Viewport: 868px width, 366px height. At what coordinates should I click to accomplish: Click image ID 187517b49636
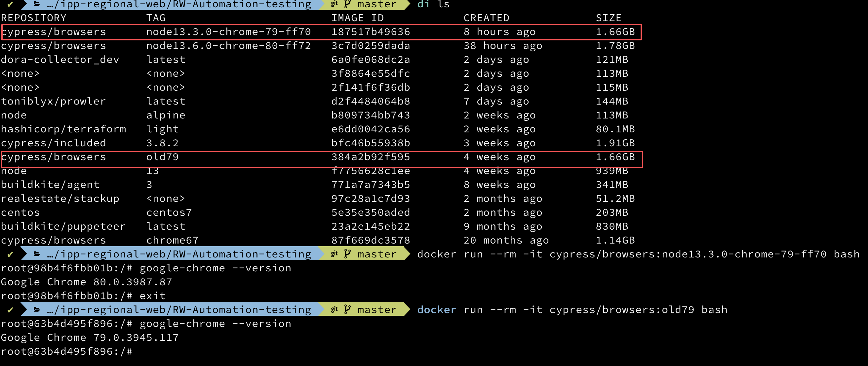tap(371, 32)
